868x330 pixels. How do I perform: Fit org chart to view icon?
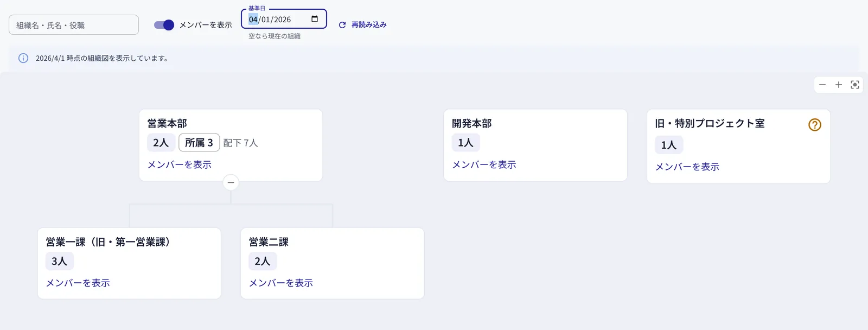point(855,85)
